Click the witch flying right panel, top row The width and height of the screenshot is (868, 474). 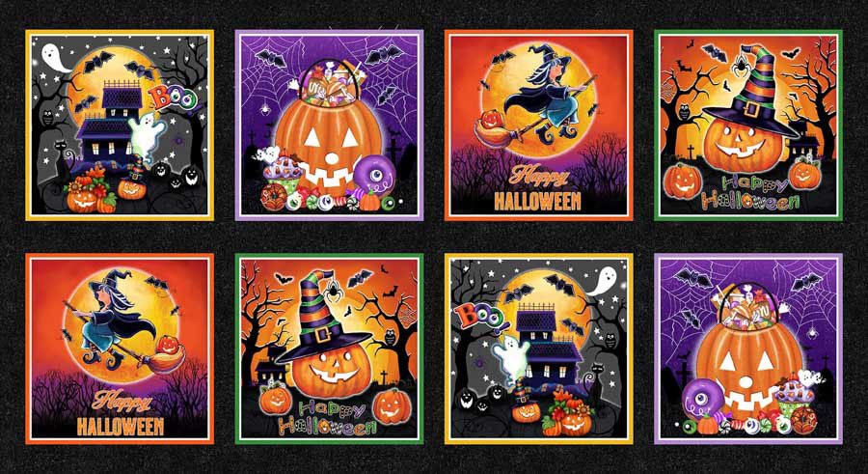(538, 125)
